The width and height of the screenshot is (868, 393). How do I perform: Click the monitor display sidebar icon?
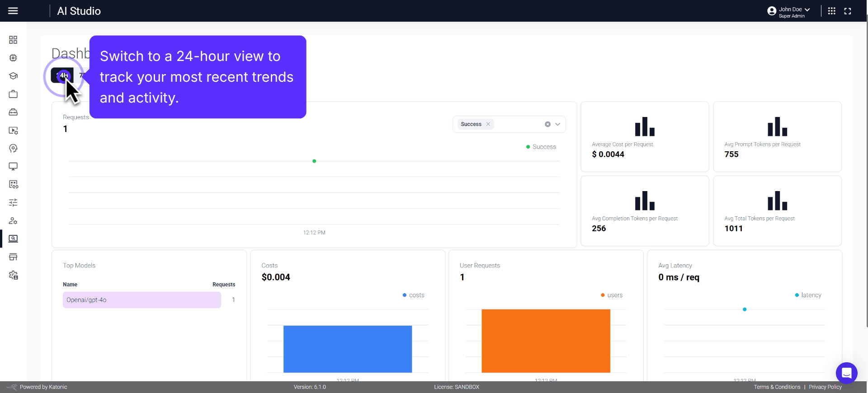tap(13, 167)
